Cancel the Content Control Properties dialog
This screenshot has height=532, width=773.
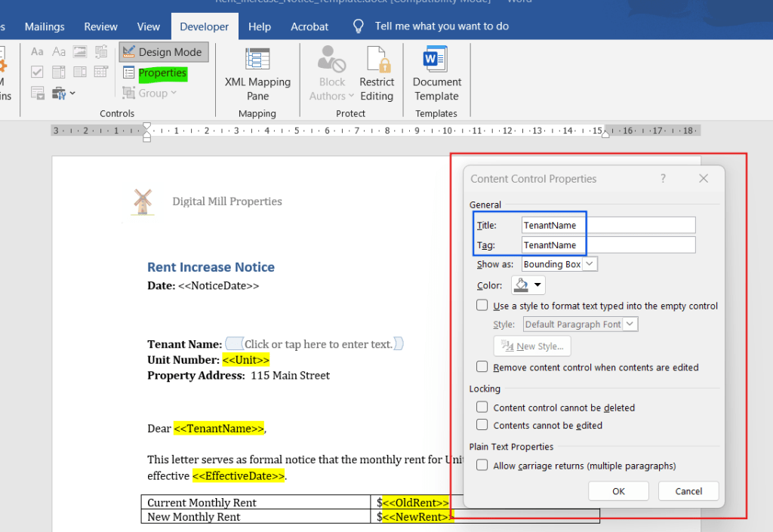tap(688, 491)
